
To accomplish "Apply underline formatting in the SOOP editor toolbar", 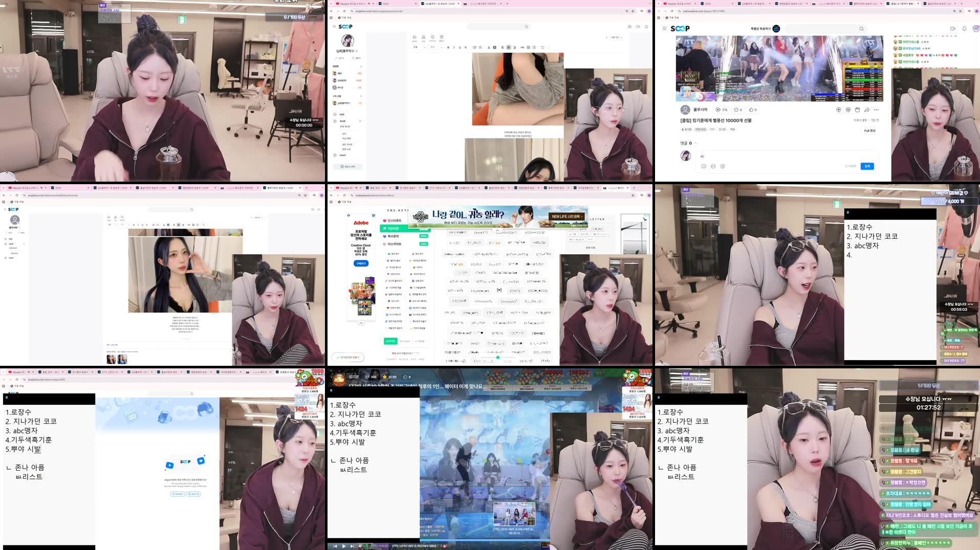I will tap(460, 48).
